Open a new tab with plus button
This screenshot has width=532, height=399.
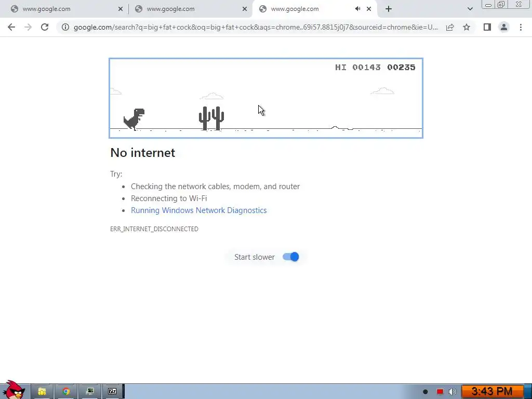coord(389,9)
